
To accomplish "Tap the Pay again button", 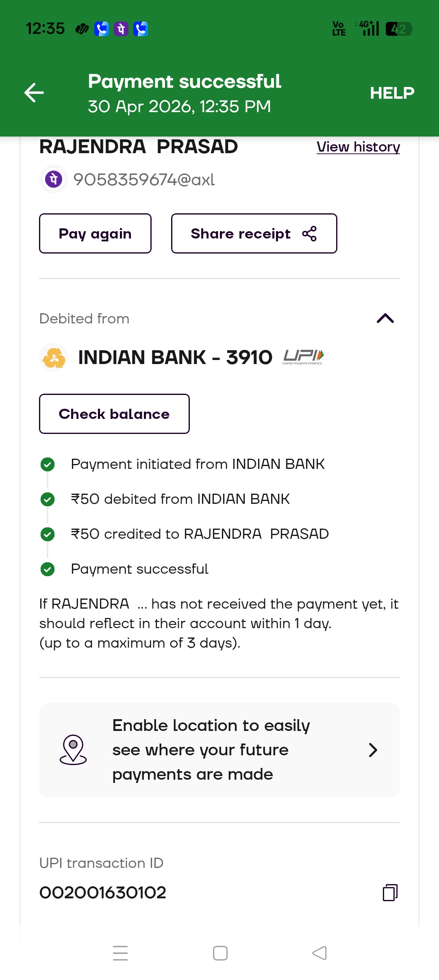I will 95,234.
